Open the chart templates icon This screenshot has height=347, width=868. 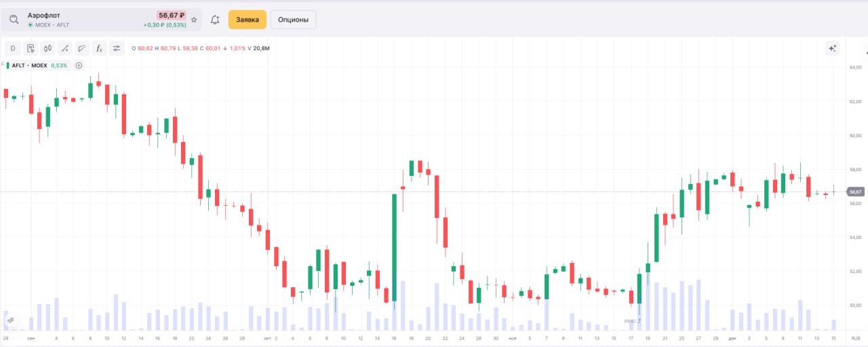[31, 48]
